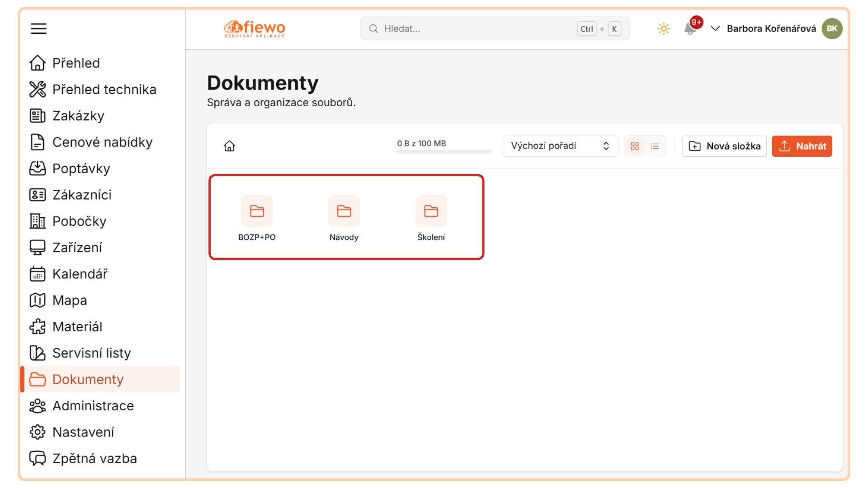Expand the Barbora Kořenářová user menu
Screen dimensions: 868x488
(x=764, y=28)
